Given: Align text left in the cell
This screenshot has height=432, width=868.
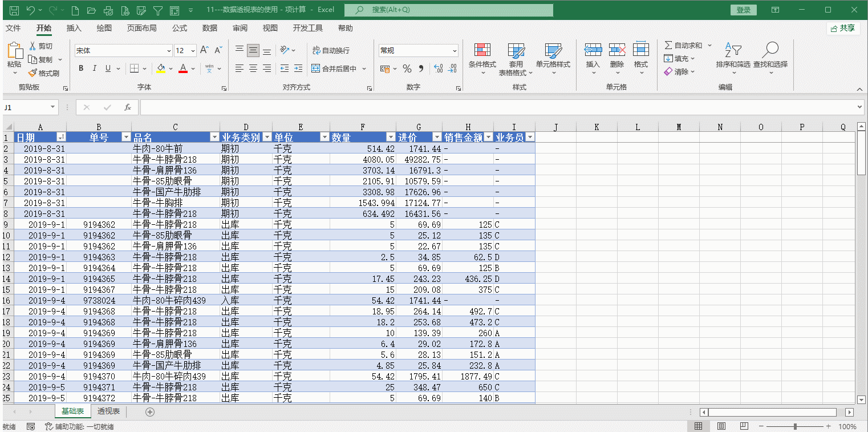Looking at the screenshot, I should pos(240,68).
